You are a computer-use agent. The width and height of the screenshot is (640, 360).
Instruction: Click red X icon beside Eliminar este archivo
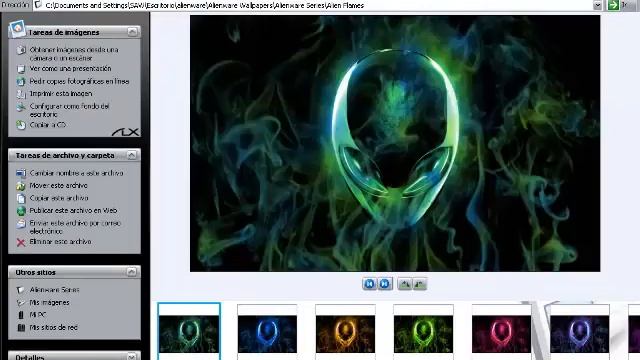tap(21, 242)
